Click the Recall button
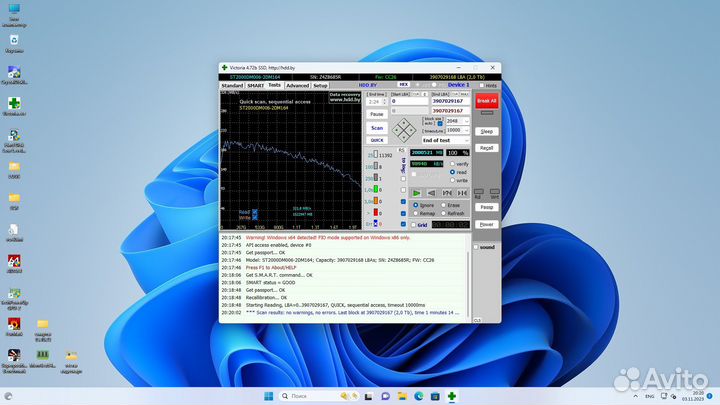Image resolution: width=720 pixels, height=405 pixels. (486, 148)
